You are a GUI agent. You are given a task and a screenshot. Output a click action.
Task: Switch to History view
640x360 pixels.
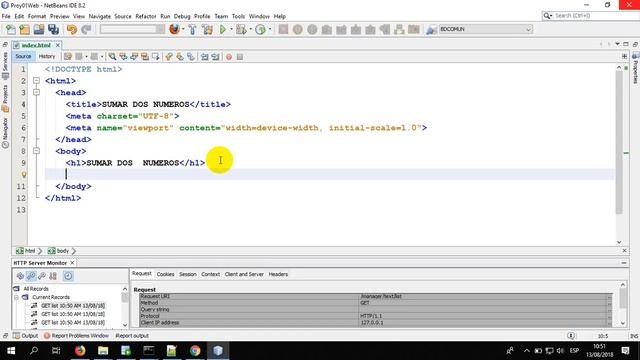[x=47, y=57]
